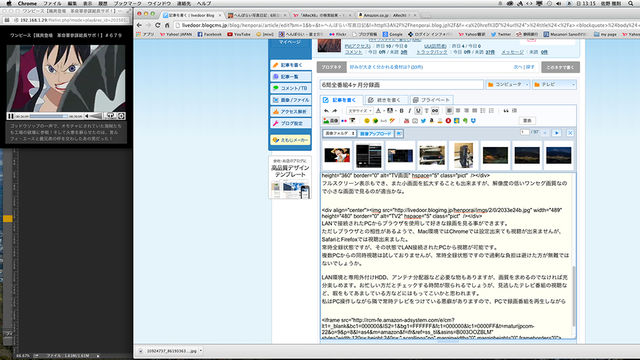This screenshot has height=360, width=640.
Task: Adjust the video player volume slider
Action: click(x=95, y=116)
